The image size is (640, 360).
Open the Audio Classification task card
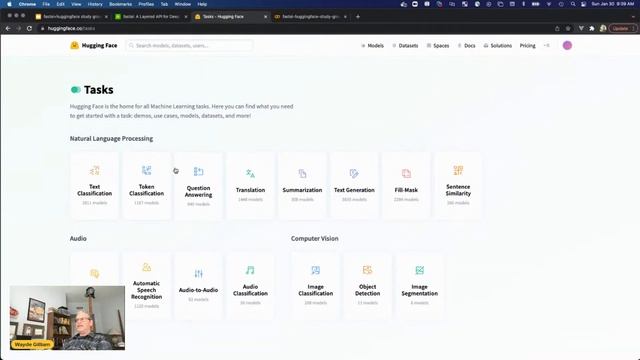250,286
